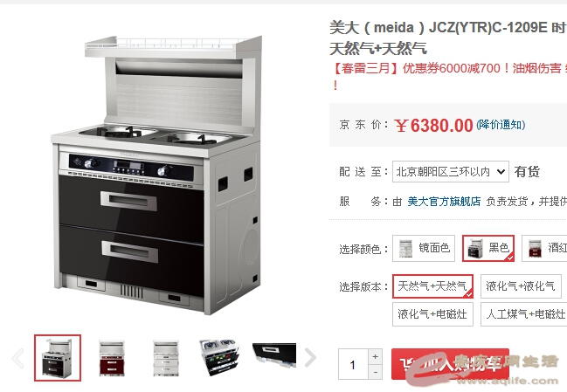This screenshot has width=567, height=392.
Task: Click the red add to cart button
Action: (x=450, y=364)
